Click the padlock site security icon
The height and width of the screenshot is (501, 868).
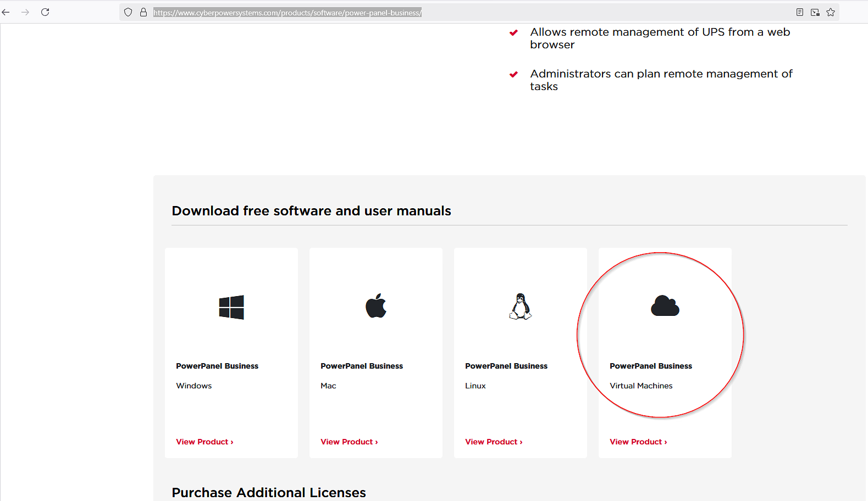pos(143,12)
